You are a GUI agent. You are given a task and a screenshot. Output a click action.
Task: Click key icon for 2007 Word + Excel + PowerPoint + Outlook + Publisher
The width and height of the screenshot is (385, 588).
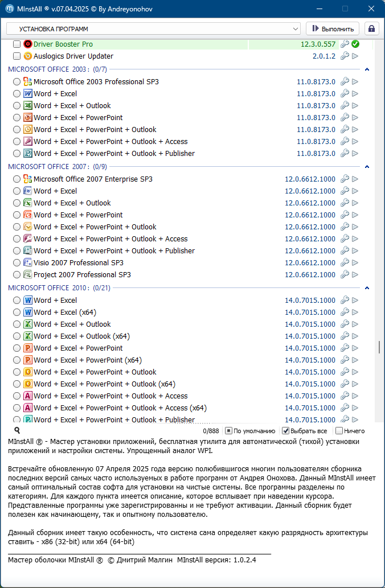345,251
